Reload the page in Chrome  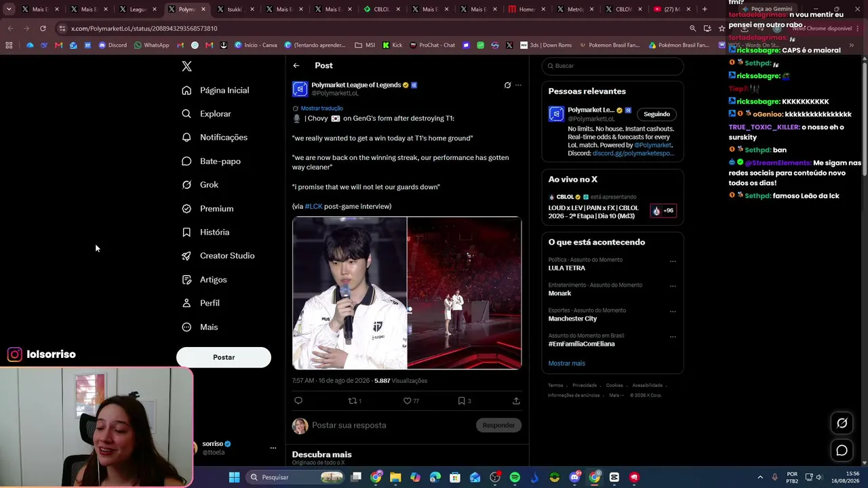pos(43,28)
